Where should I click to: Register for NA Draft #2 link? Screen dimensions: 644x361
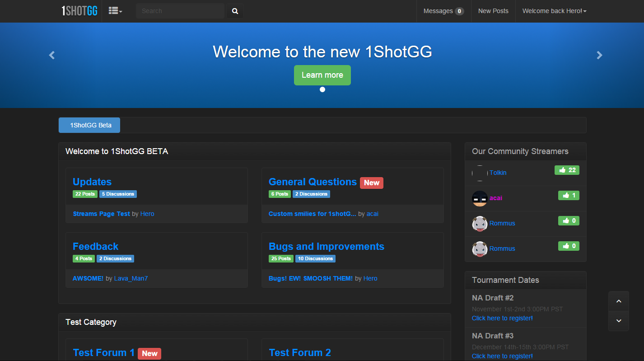pos(502,318)
